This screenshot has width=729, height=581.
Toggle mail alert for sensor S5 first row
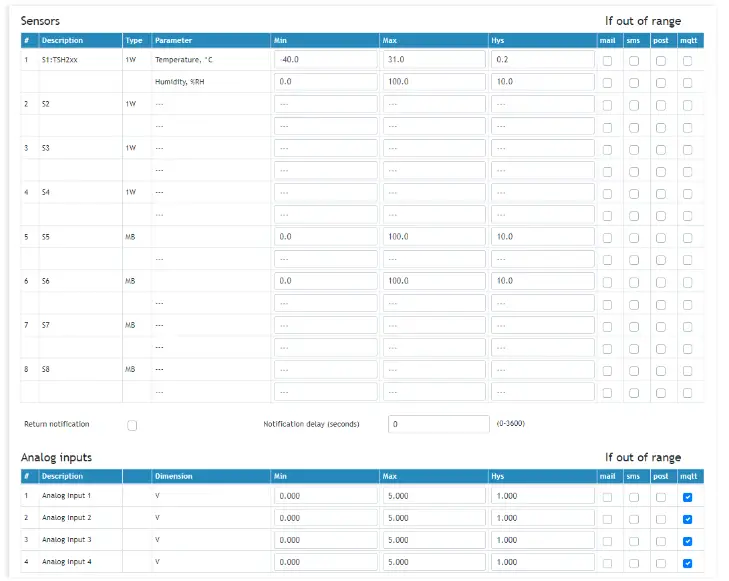607,238
